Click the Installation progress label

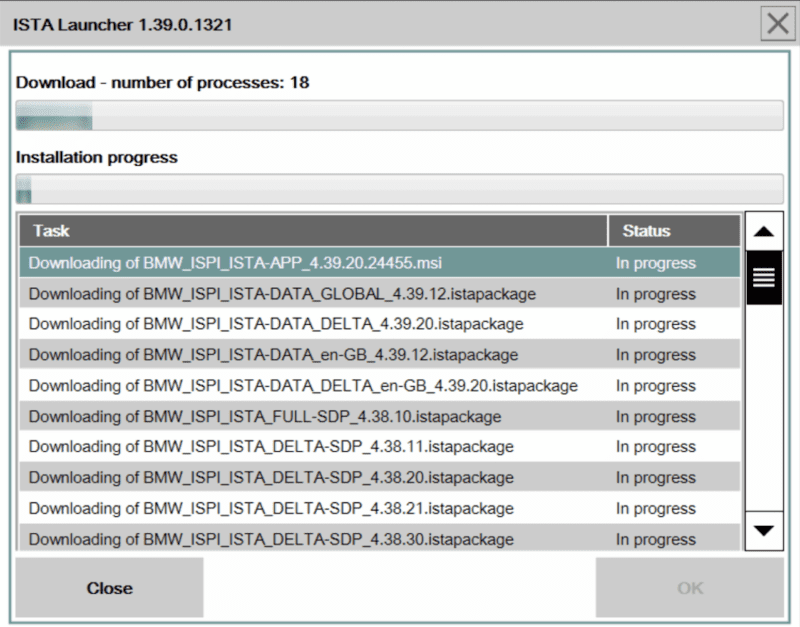coord(96,157)
